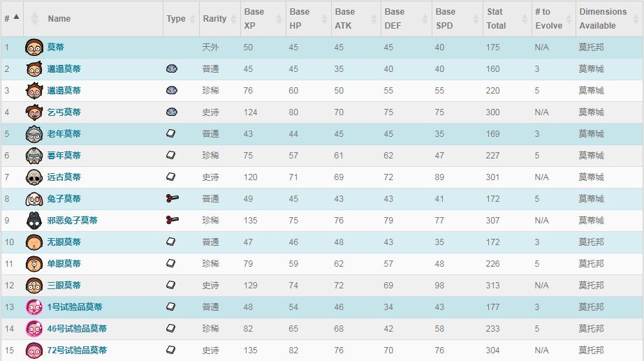The height and width of the screenshot is (361, 644).
Task: Sort by the Base ATK column header
Action: tap(356, 18)
